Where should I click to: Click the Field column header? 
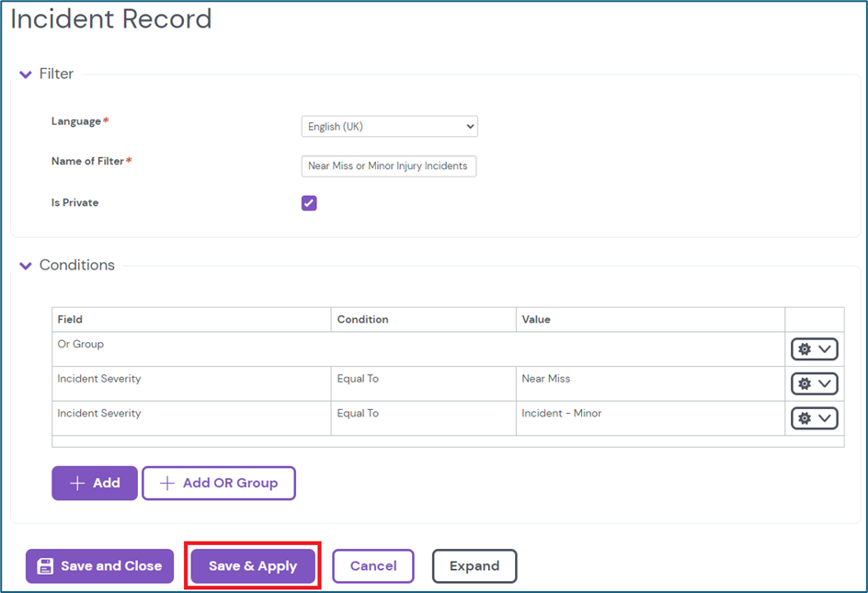70,319
